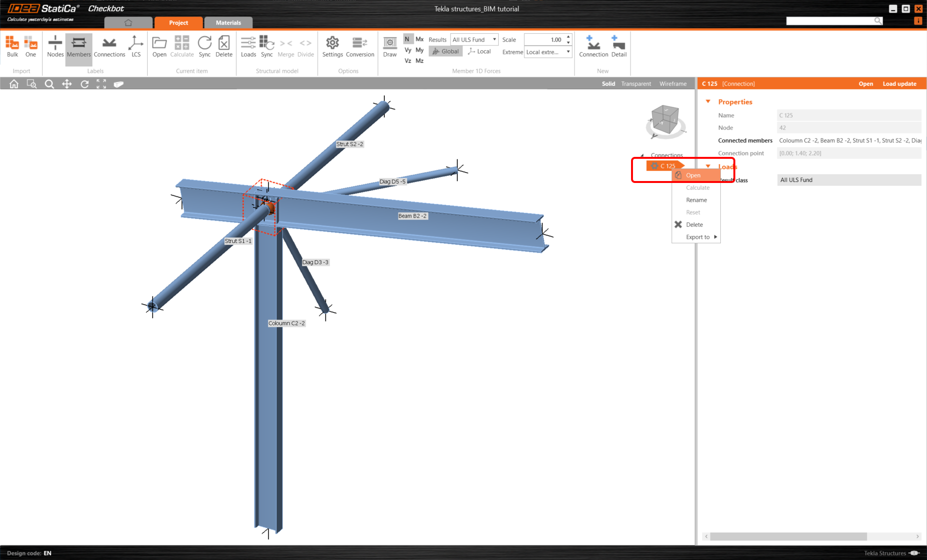
Task: Click Open in the connection panel header
Action: tap(866, 84)
